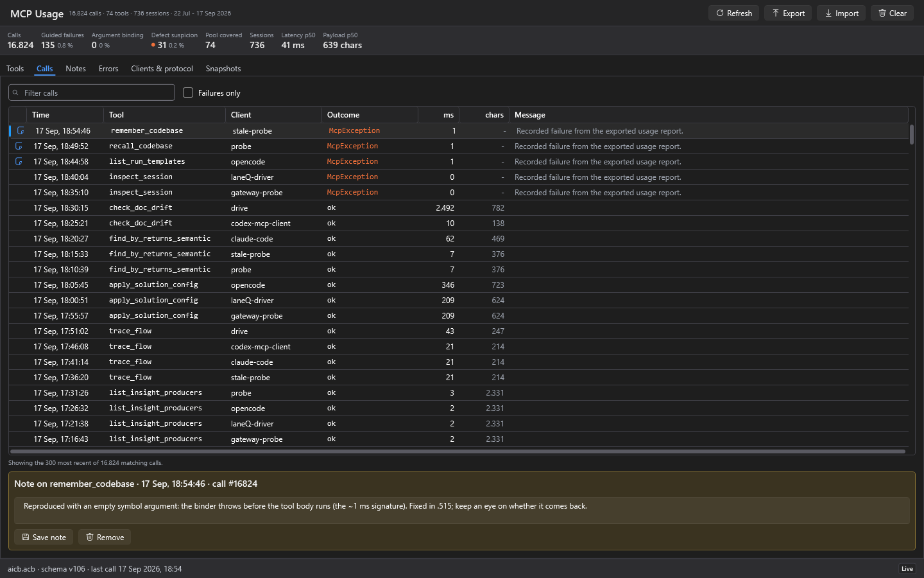This screenshot has height=578, width=924.
Task: Select the Snapshots tab
Action: [223, 69]
